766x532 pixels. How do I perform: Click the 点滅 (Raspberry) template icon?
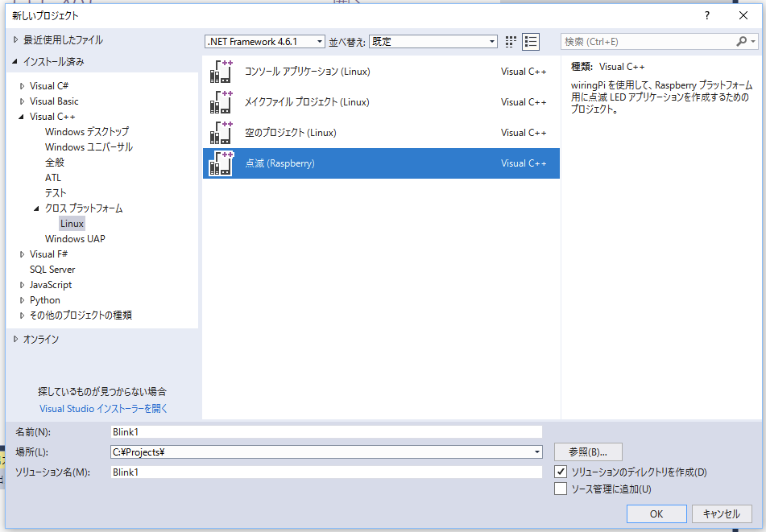coord(221,163)
